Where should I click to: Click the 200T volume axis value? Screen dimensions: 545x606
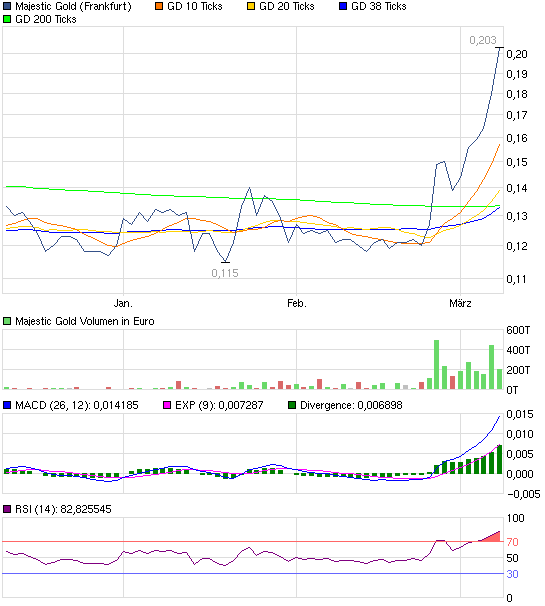[x=518, y=370]
